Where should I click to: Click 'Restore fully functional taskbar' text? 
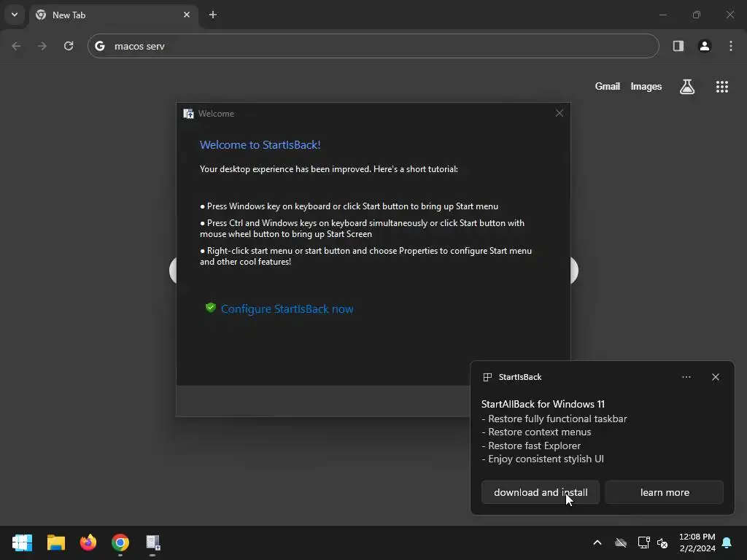pos(557,419)
